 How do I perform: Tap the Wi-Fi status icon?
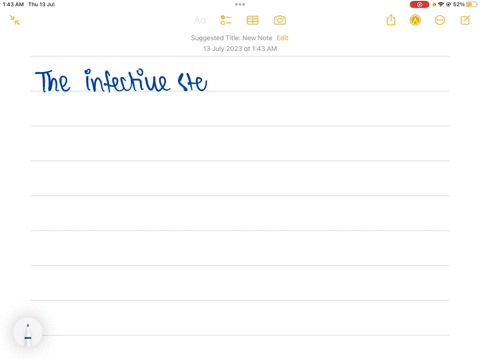[441, 4]
